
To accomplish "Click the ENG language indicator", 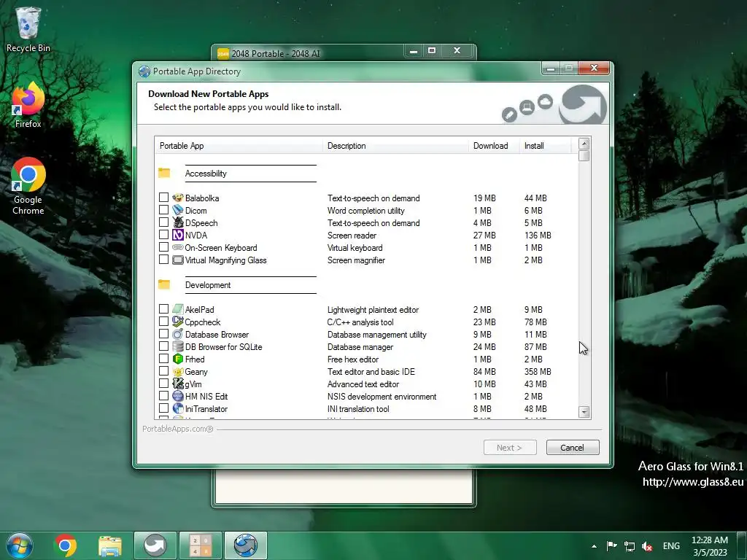I will click(671, 545).
